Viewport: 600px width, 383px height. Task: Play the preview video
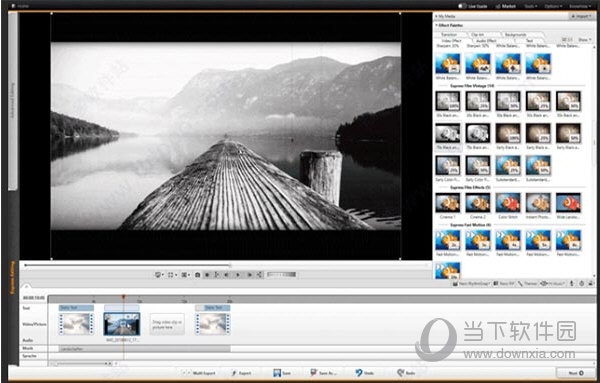[238, 275]
